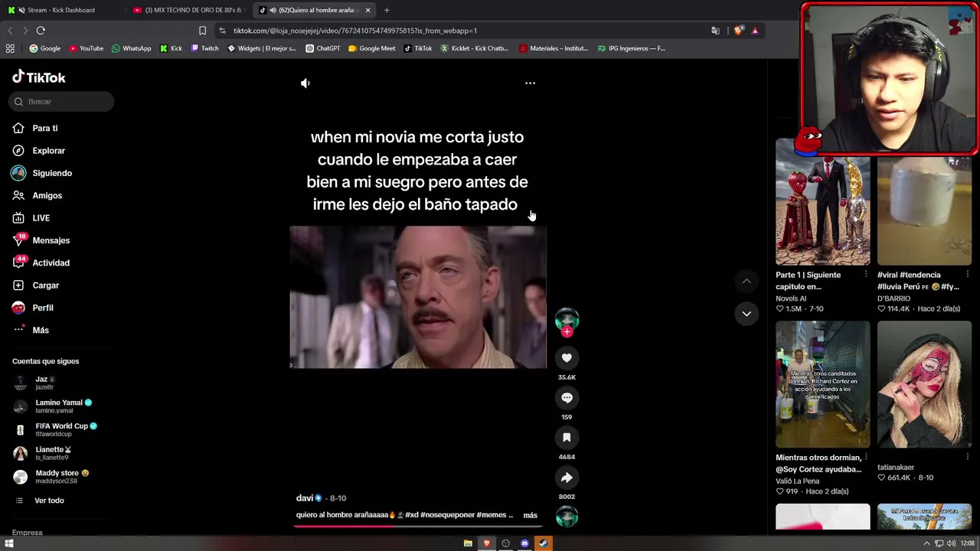Click the #nosequeponer hashtag
The width and height of the screenshot is (980, 551).
[x=446, y=515]
